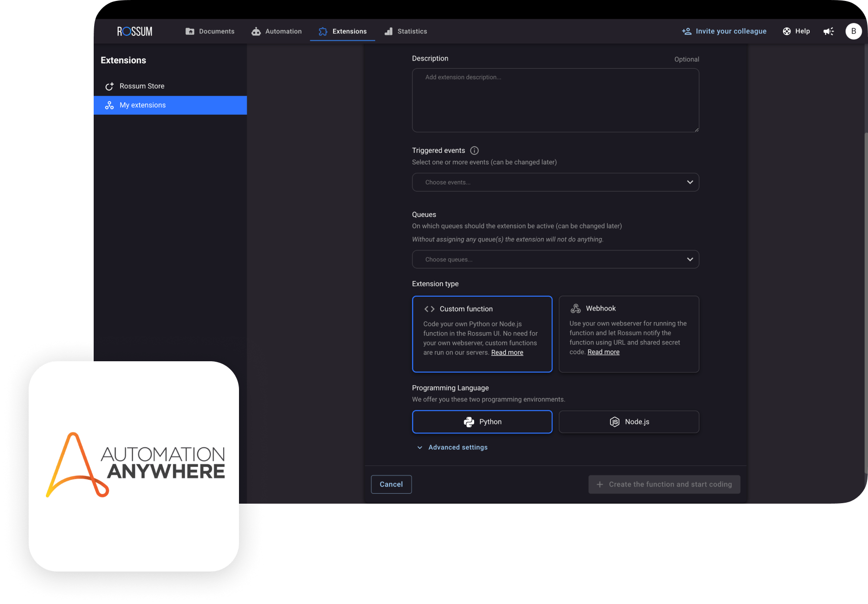
Task: Click Create the function and start coding
Action: pos(664,485)
